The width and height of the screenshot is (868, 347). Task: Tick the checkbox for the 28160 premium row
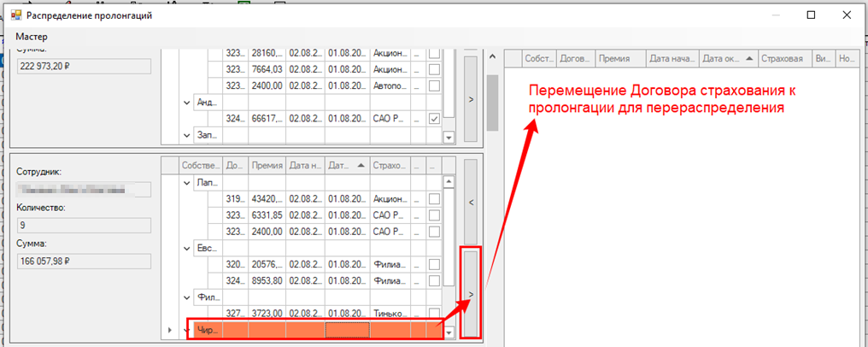click(435, 54)
